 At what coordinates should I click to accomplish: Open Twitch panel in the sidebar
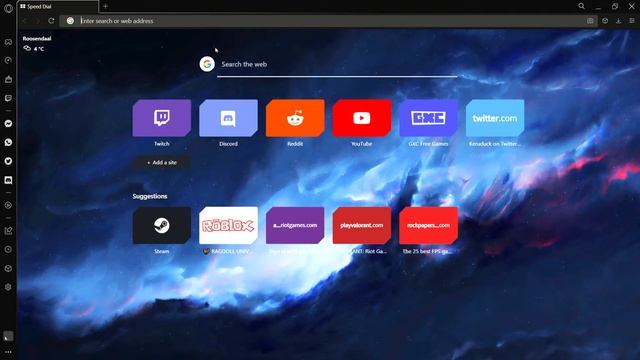point(8,98)
